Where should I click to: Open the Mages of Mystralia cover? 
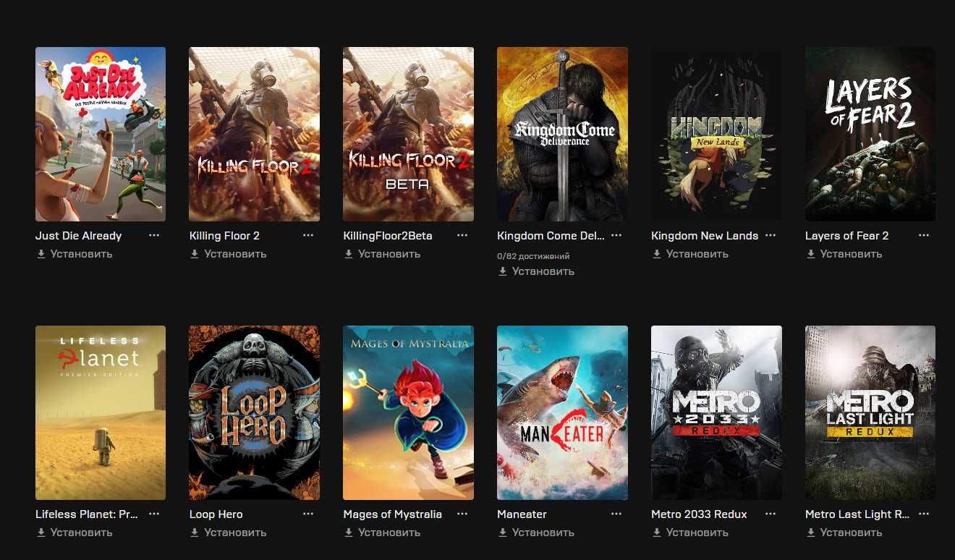point(408,412)
